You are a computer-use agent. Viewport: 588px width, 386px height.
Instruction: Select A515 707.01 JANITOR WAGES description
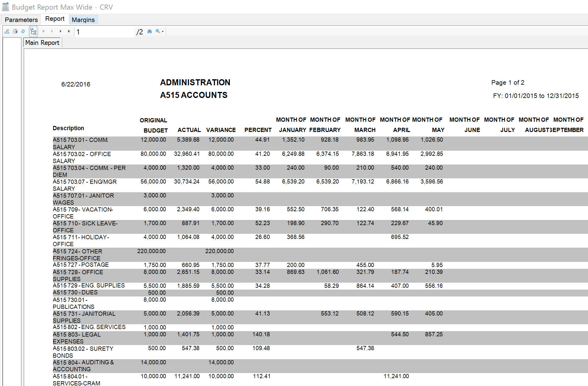tap(83, 199)
